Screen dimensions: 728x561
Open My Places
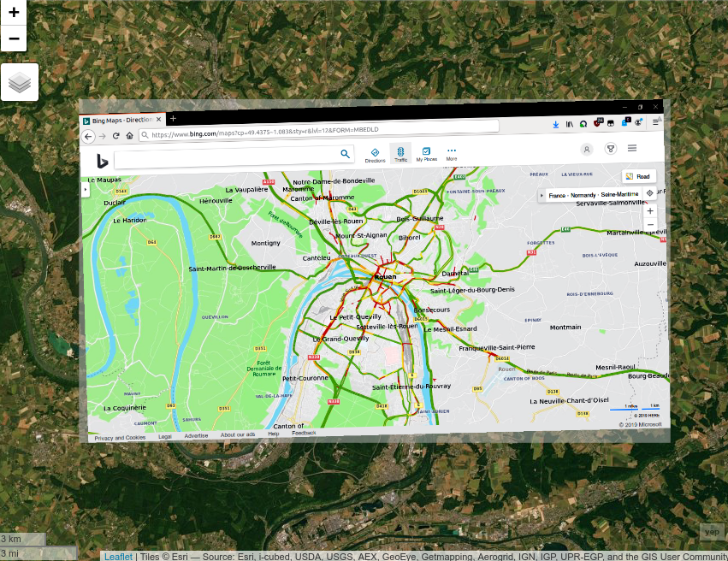[x=426, y=154]
